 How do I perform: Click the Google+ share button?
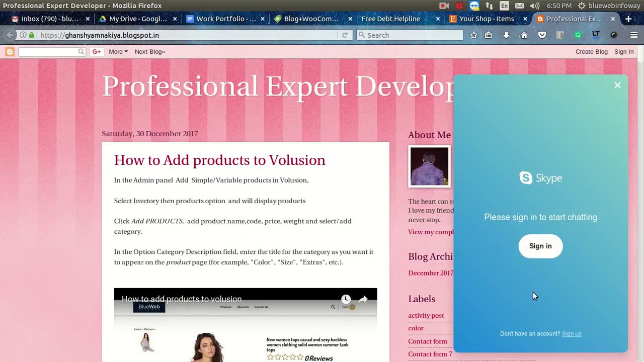pyautogui.click(x=96, y=51)
